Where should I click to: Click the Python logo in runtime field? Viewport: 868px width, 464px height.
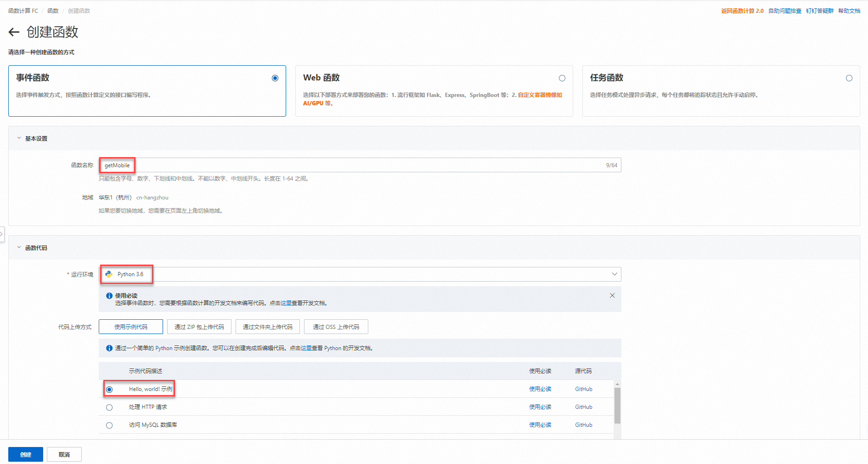(109, 274)
